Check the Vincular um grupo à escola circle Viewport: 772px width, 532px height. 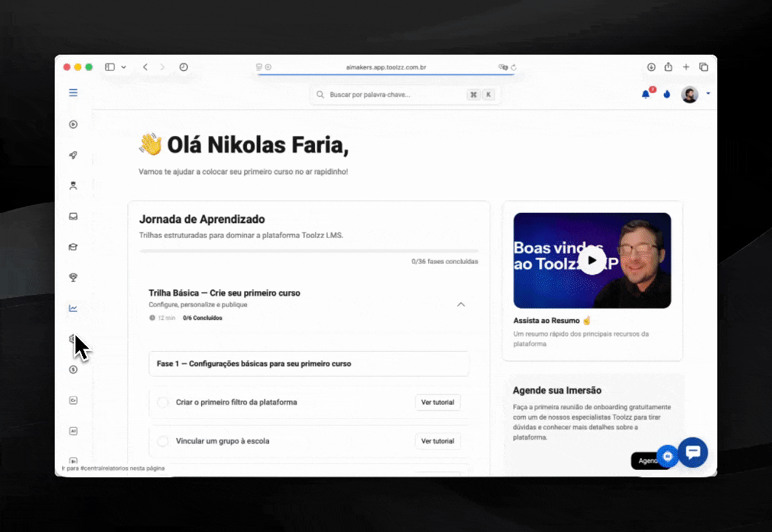(163, 441)
